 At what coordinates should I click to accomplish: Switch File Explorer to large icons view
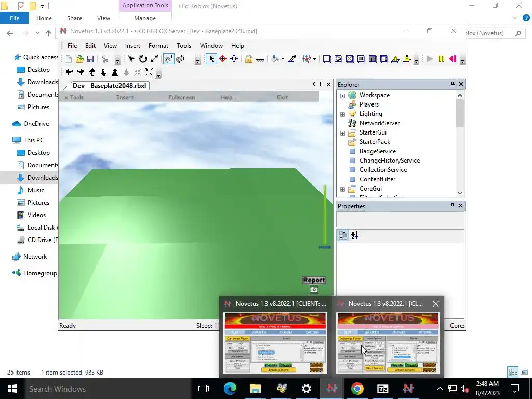tap(523, 372)
